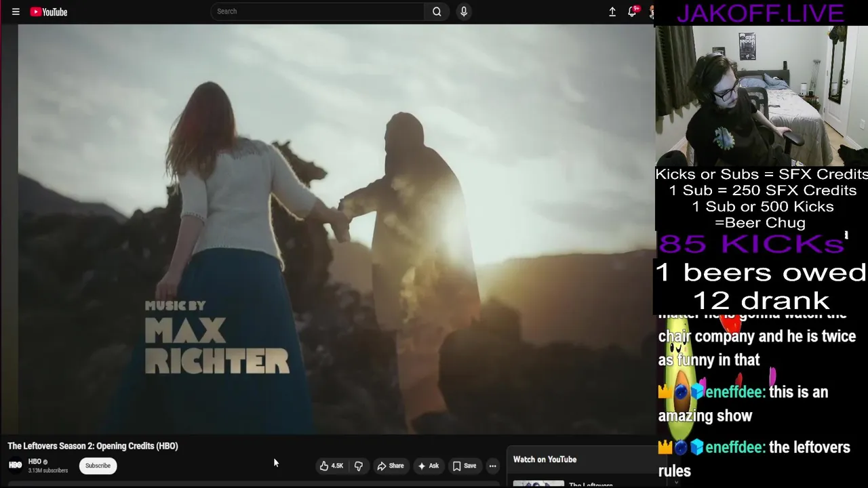Click the JAKOFF.LIVE stream title

(761, 13)
